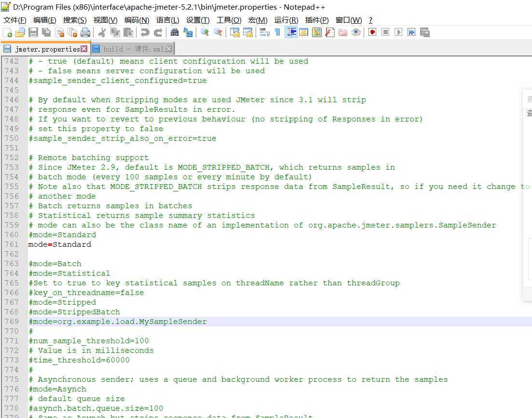The image size is (532, 418).
Task: Click the '#mode=Batch' line
Action: tap(55, 264)
